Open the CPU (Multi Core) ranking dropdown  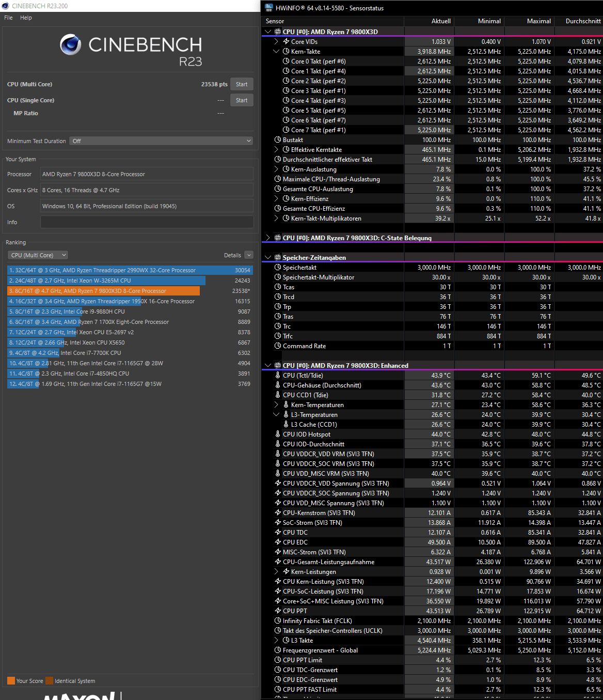click(x=38, y=255)
